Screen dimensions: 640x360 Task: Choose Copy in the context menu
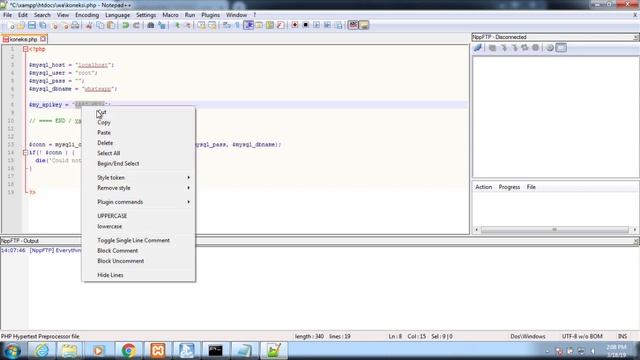tap(138, 122)
